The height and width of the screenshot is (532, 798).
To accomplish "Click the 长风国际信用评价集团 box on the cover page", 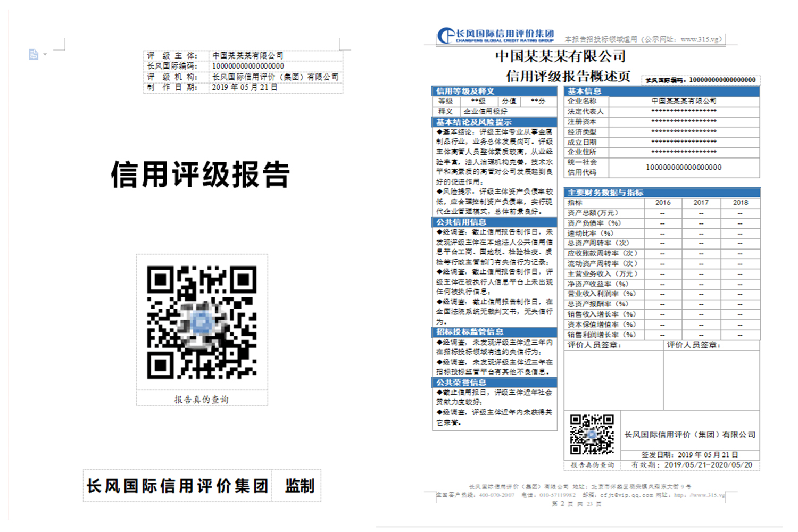I will coord(177,486).
